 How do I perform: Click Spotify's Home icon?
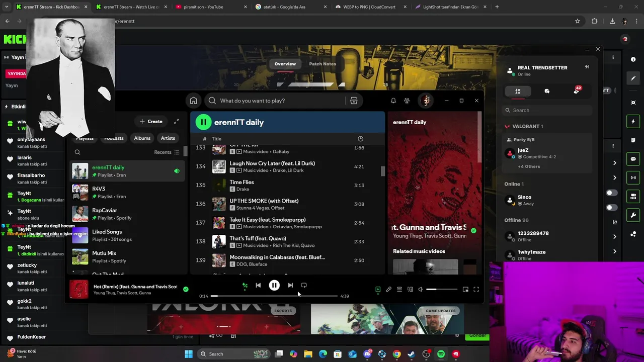(x=193, y=101)
